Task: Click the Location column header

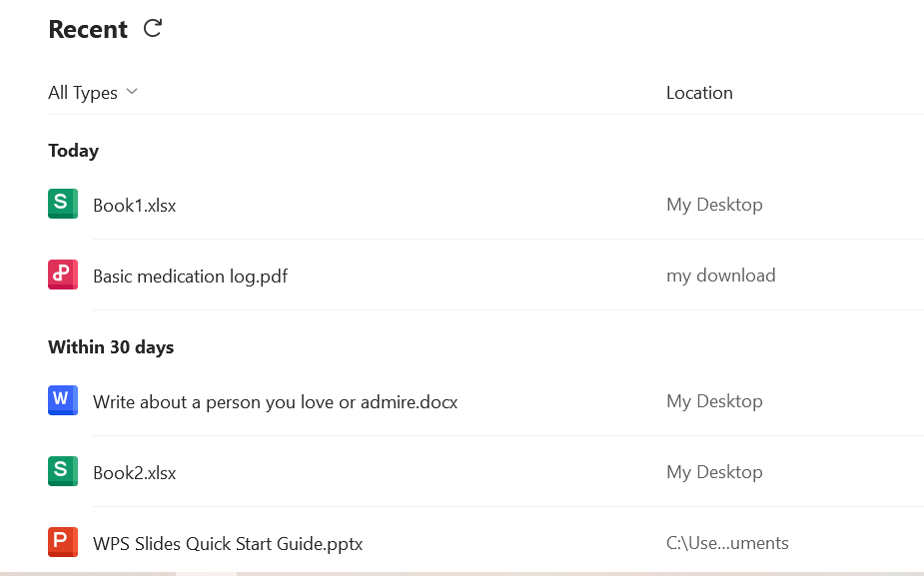Action: 699,93
